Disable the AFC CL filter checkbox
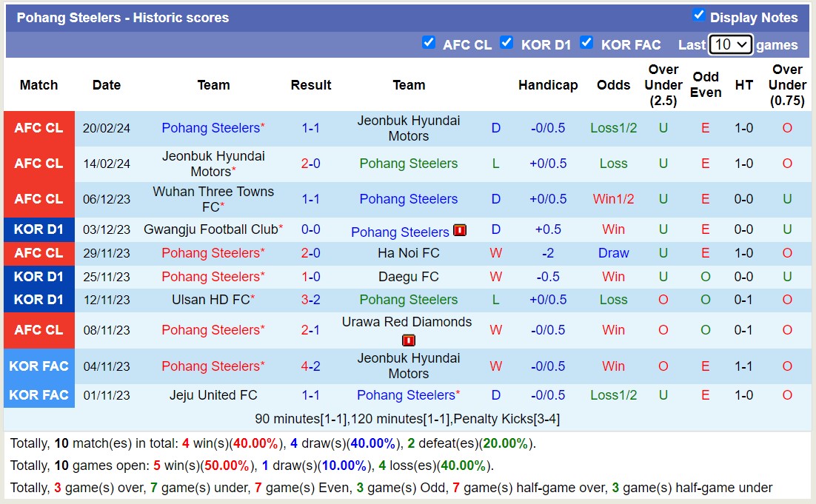 [x=429, y=43]
